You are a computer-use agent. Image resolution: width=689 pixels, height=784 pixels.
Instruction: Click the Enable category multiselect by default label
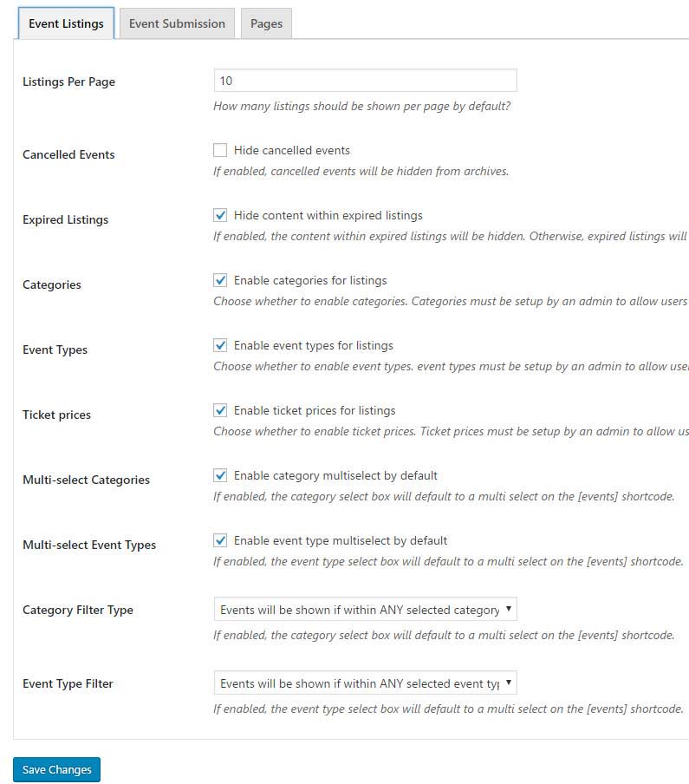(335, 475)
